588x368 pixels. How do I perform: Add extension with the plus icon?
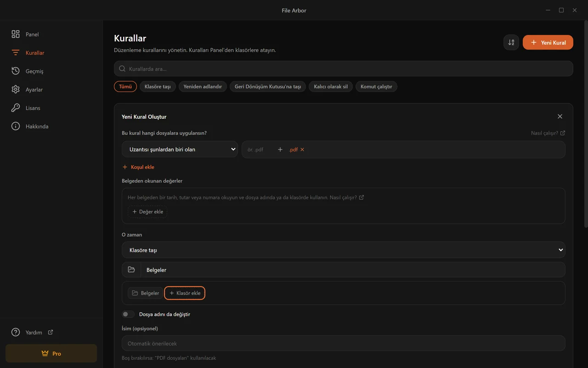[x=280, y=149]
